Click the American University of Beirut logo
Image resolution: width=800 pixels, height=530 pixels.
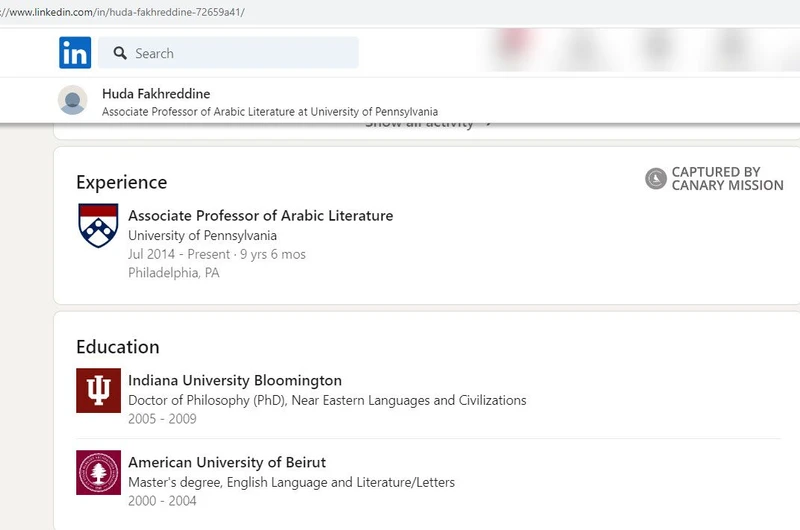click(98, 472)
